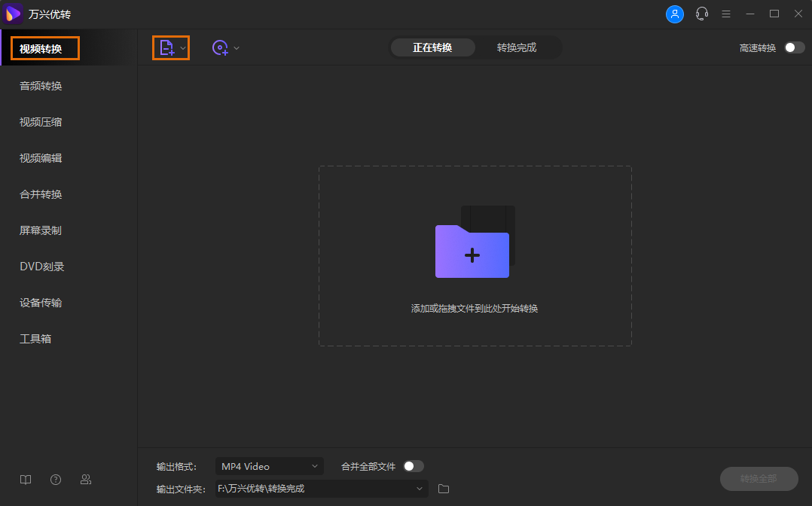This screenshot has width=812, height=506.
Task: Expand the 输出文件夹 path dropdown
Action: pos(420,489)
